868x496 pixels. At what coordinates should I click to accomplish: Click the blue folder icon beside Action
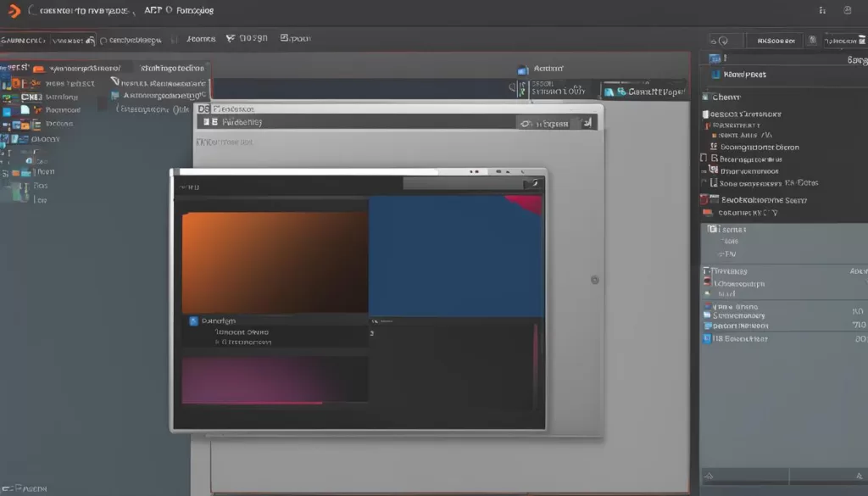[522, 70]
